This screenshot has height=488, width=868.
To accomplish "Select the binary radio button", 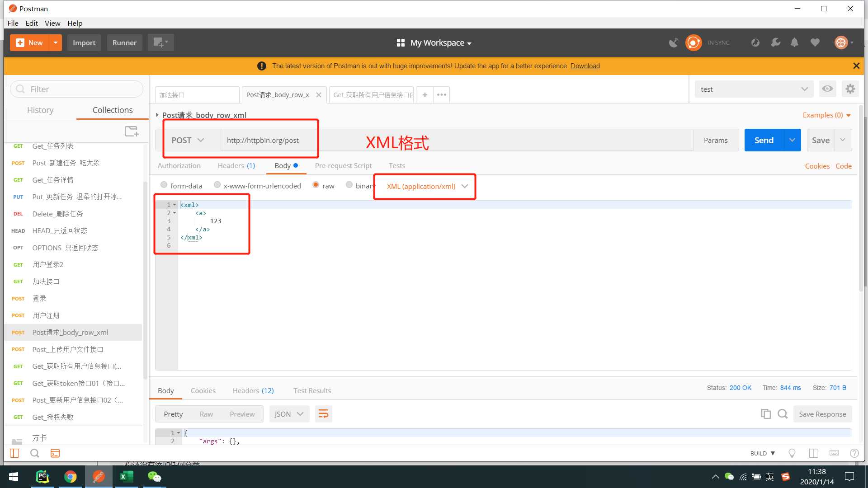I will 349,185.
